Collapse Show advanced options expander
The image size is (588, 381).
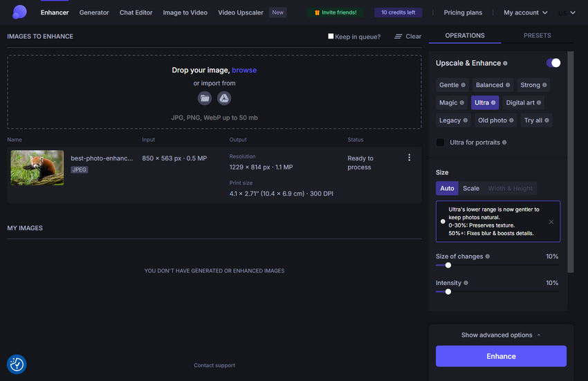[501, 335]
